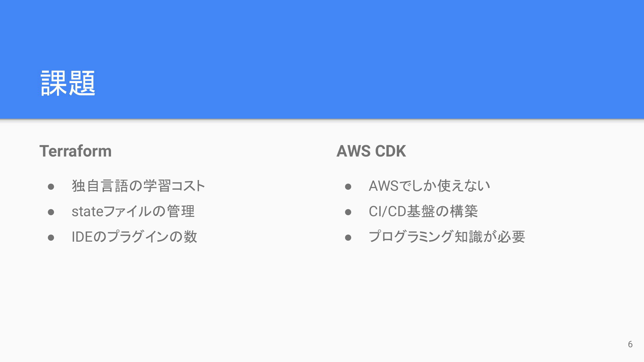Click bullet dot before 独自言語の学習コスト
The image size is (644, 362).
pos(51,187)
